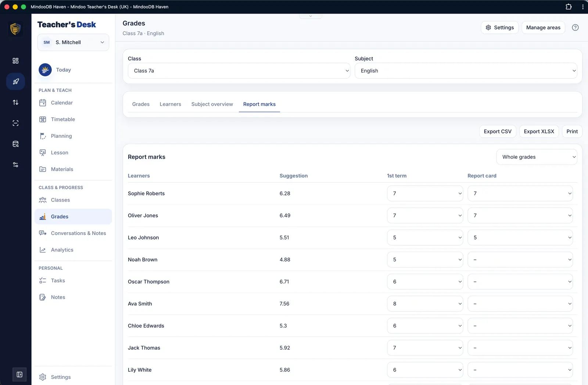Select the rocket icon in left rail
This screenshot has height=385, width=588.
click(15, 82)
